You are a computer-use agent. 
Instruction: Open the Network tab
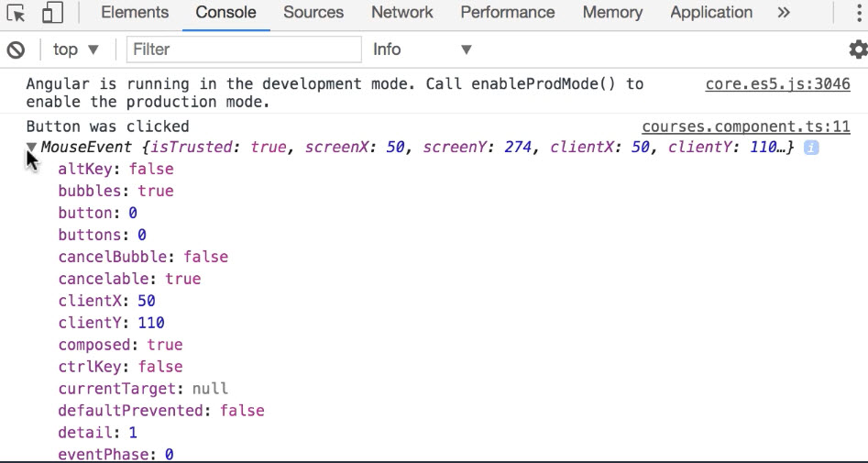[402, 13]
